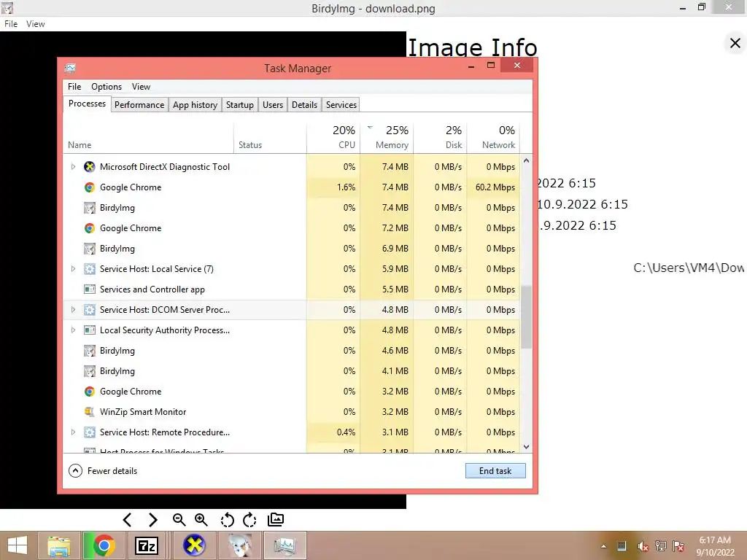Click the muted volume tray icon
The width and height of the screenshot is (747, 560).
643,546
